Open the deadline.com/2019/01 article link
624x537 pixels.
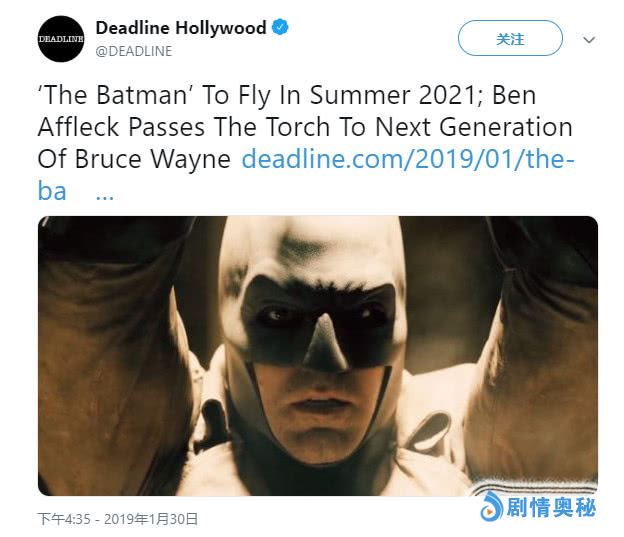[x=408, y=159]
